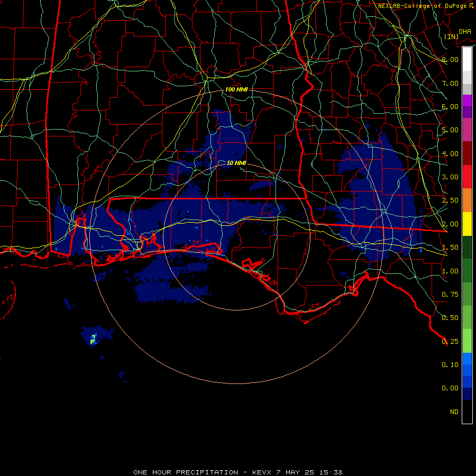The width and height of the screenshot is (476, 476).
Task: Select the 6.00 legend value
Action: pyautogui.click(x=450, y=106)
